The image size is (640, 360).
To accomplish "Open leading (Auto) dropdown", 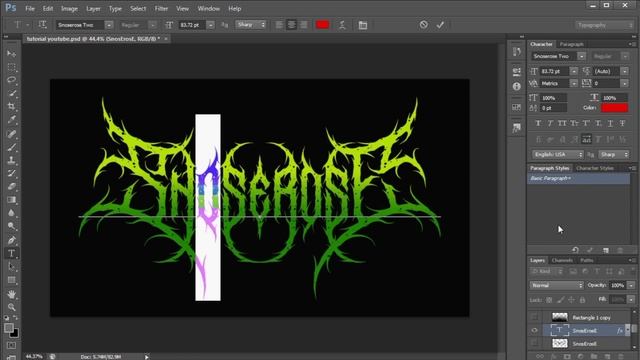I will pos(624,71).
